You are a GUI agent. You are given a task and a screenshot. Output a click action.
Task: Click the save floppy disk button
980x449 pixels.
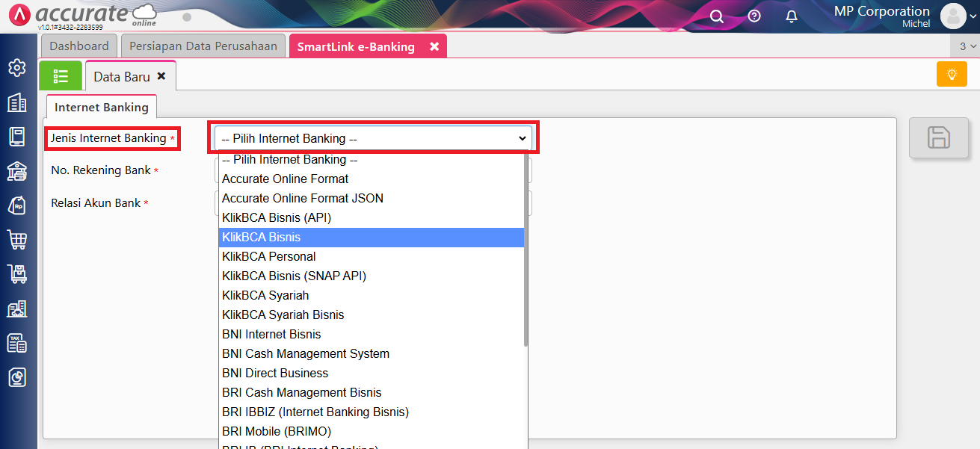pos(938,138)
